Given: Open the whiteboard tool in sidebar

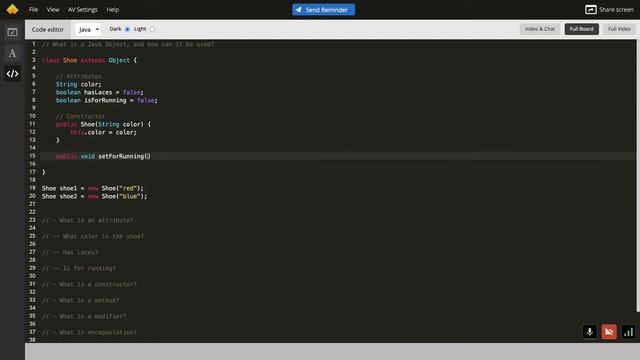Looking at the screenshot, I should point(12,32).
